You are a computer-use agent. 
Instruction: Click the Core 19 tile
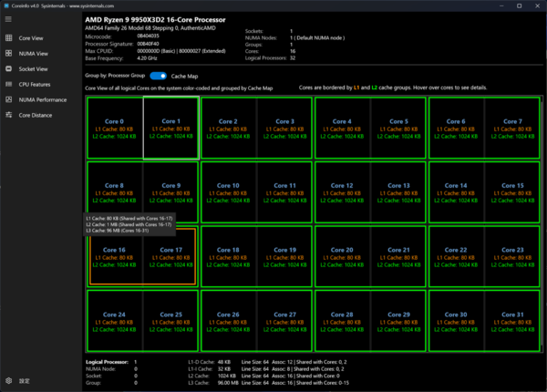pos(284,256)
